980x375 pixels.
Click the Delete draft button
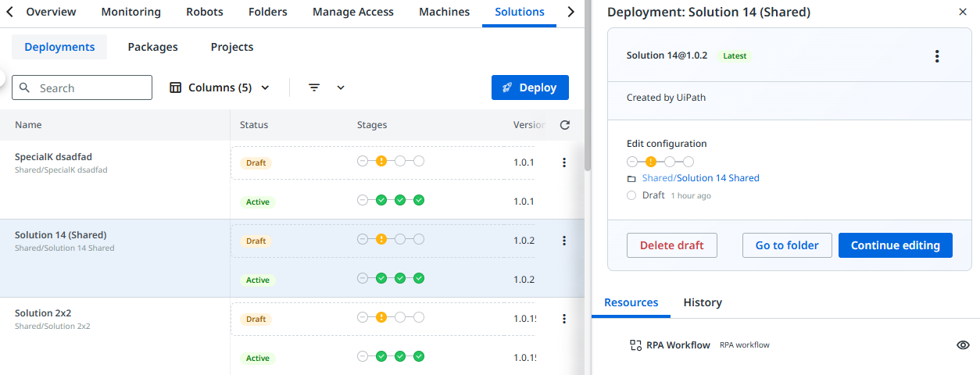(x=672, y=245)
